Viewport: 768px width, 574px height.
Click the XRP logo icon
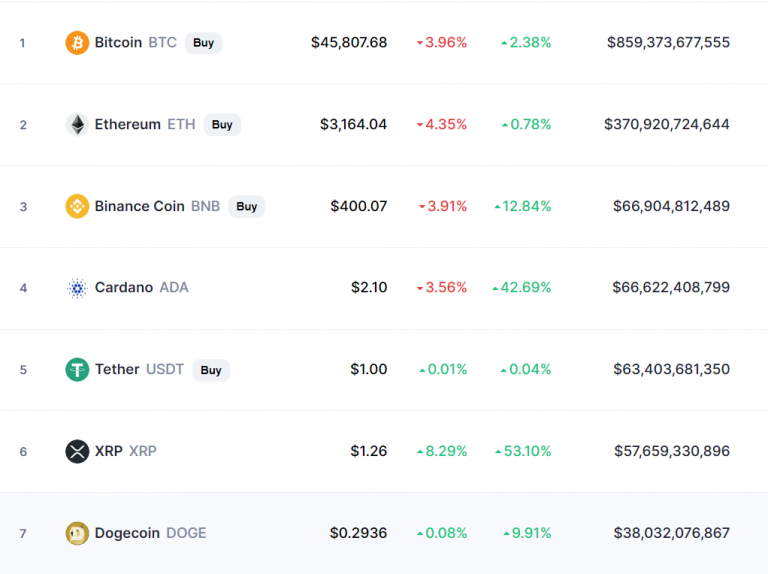click(77, 451)
